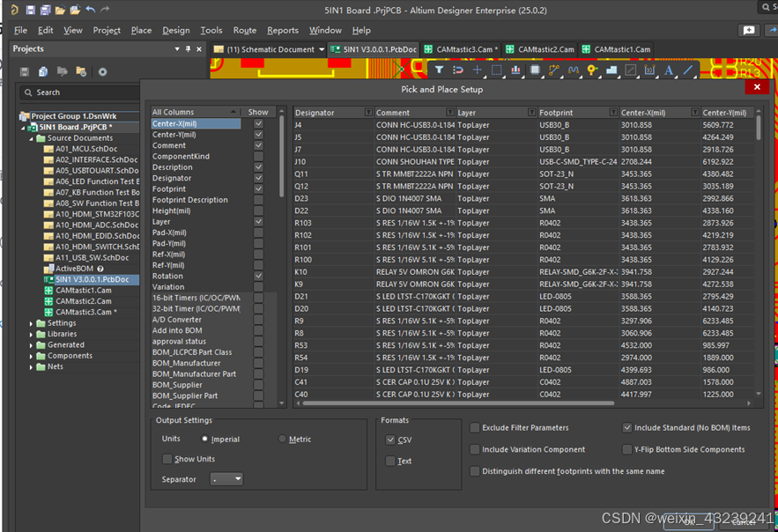
Task: Select the Snap Options magnet tool
Action: (458, 70)
